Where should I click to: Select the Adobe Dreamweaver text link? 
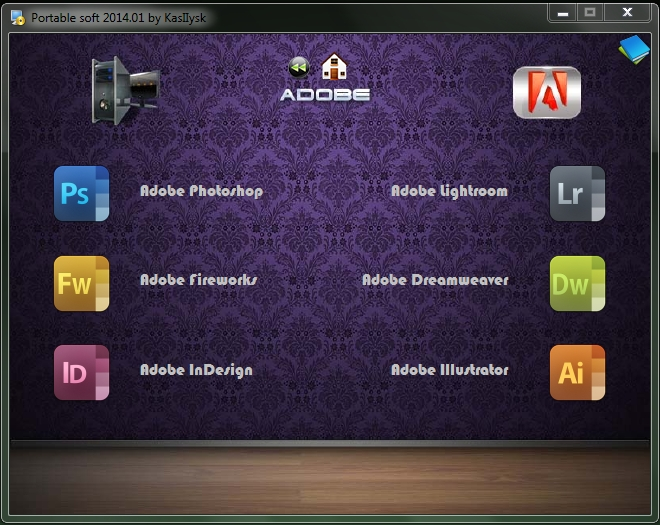click(x=435, y=280)
